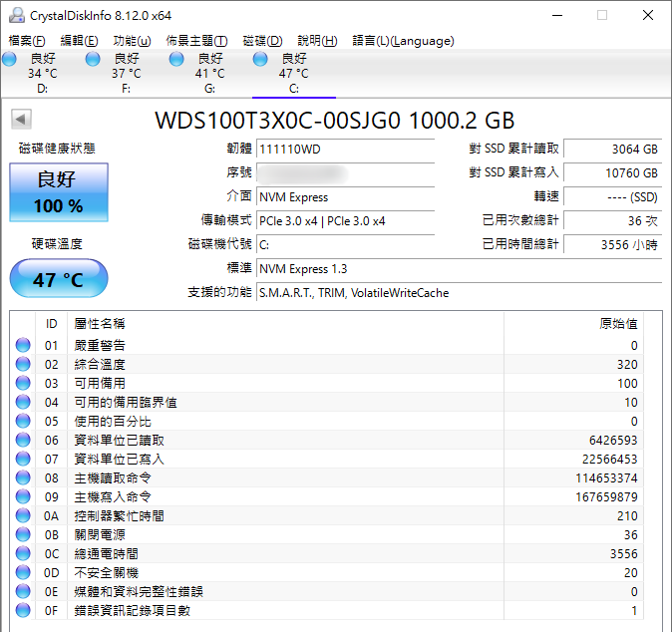
Task: Open the 磁碟(D) menu
Action: [x=262, y=41]
